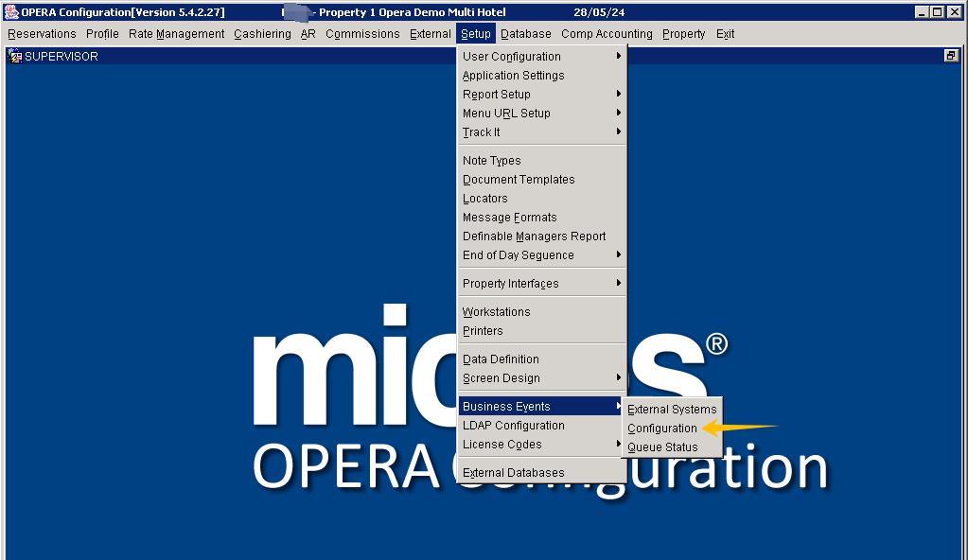Select Locators from Setup menu

[542, 199]
